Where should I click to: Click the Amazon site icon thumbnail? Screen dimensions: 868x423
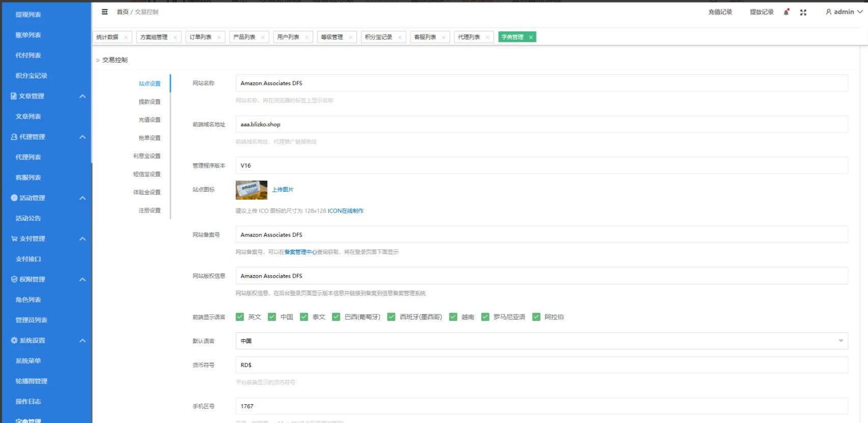point(251,190)
